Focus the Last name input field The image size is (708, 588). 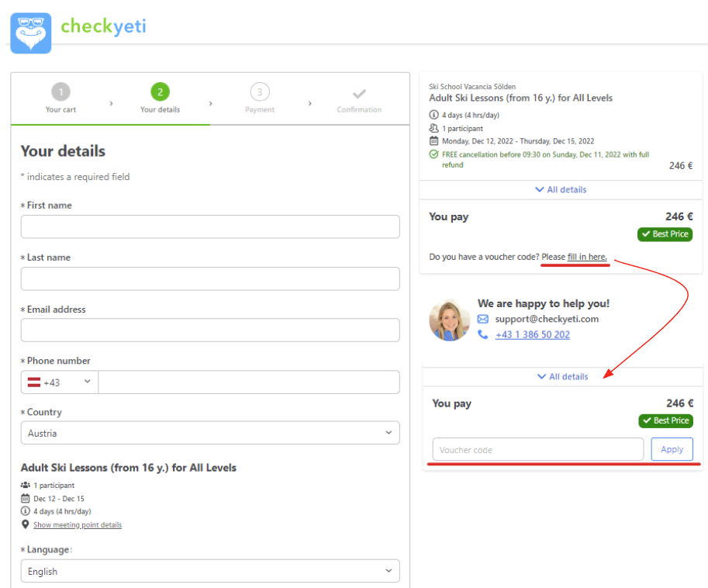210,278
